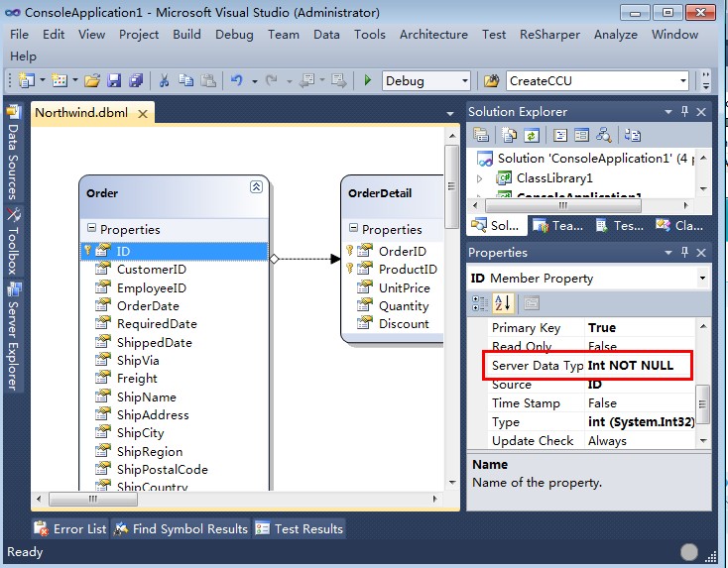Start debugging with the green play icon

368,80
